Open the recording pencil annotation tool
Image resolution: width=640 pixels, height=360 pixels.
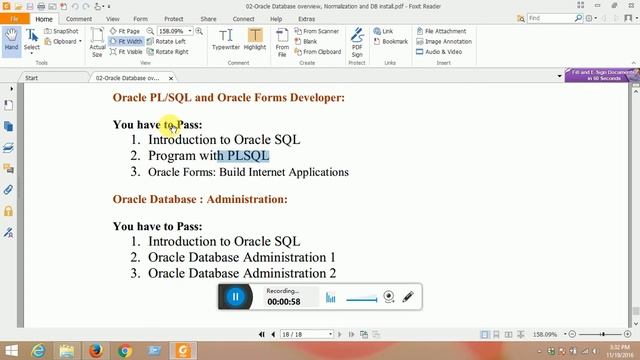pos(408,297)
